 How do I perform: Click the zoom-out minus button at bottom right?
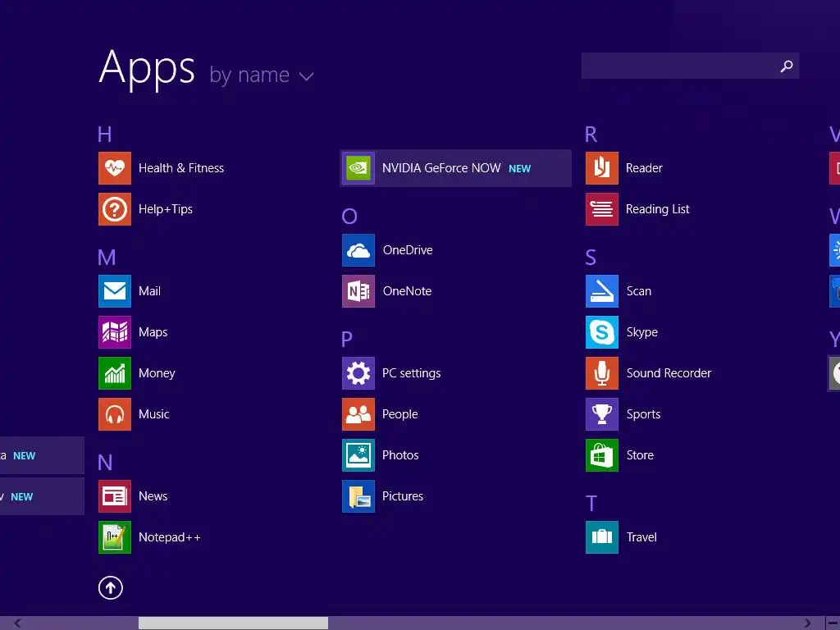click(x=833, y=623)
